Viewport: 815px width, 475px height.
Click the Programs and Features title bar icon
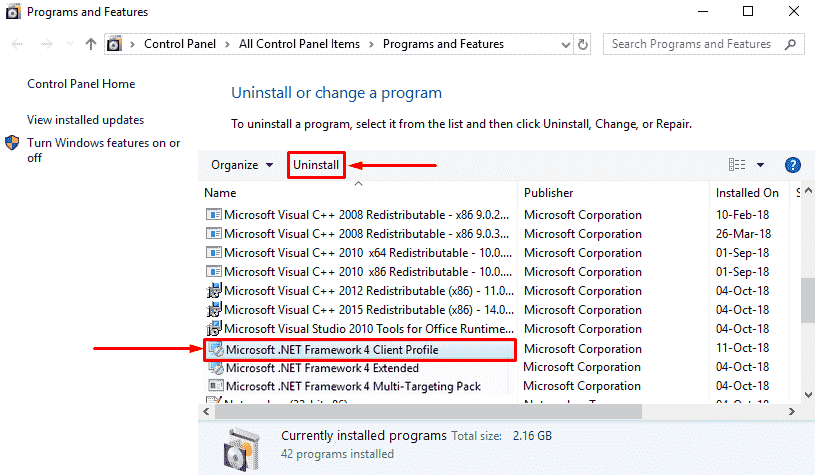[x=13, y=11]
